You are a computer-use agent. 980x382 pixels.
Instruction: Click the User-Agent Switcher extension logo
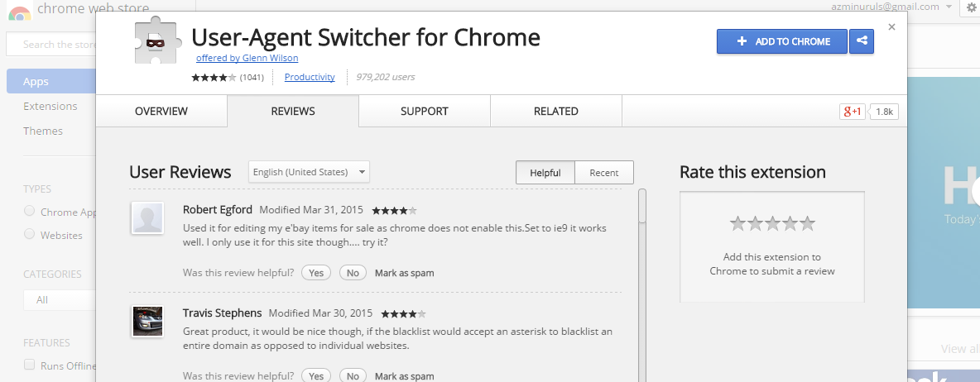[157, 42]
